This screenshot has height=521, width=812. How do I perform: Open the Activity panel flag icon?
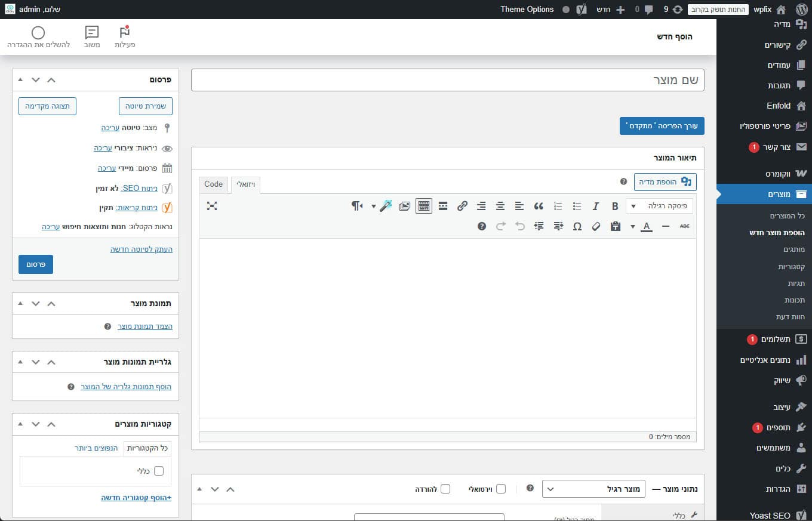(125, 33)
